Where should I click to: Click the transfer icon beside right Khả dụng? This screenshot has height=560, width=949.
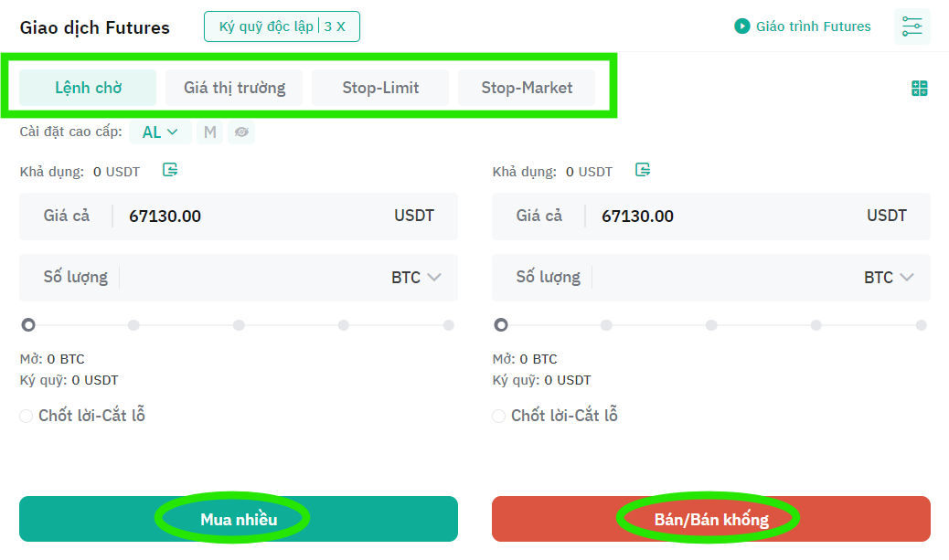[x=643, y=170]
